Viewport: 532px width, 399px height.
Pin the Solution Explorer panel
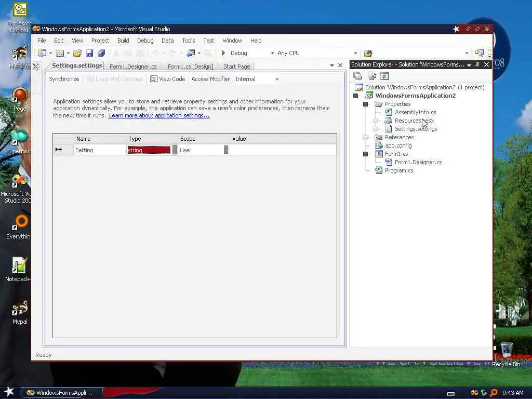[x=477, y=64]
